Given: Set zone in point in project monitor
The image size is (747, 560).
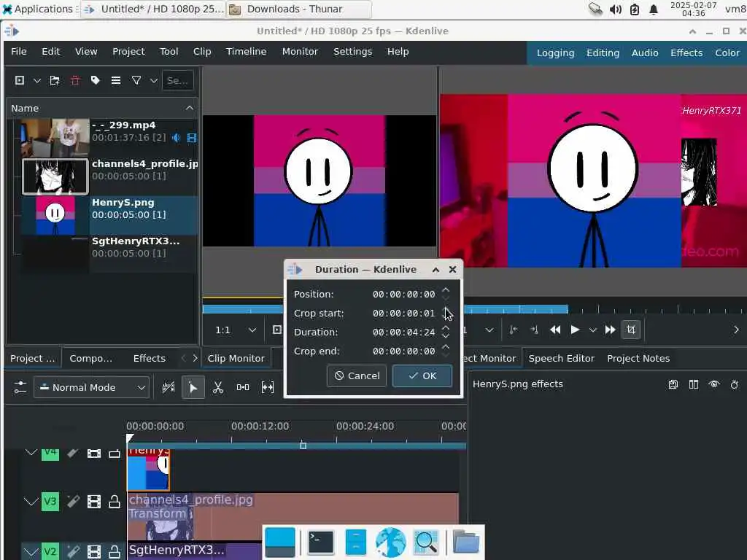Looking at the screenshot, I should tap(514, 330).
